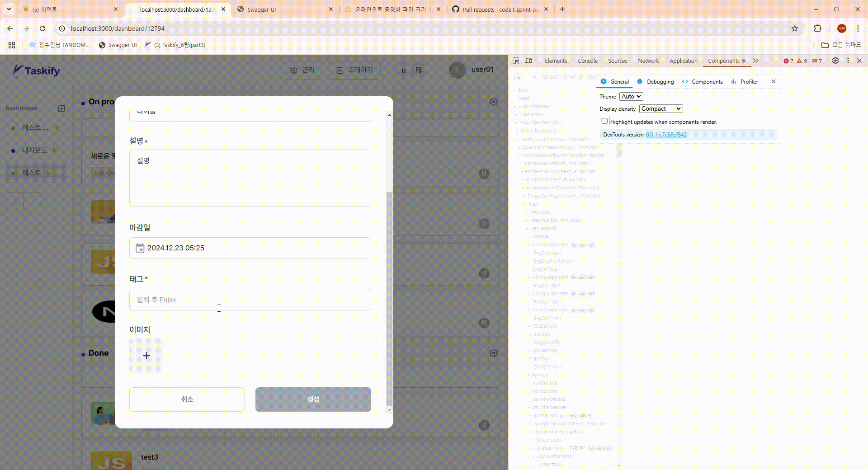Click the 생성 create button
868x470 pixels.
(313, 399)
